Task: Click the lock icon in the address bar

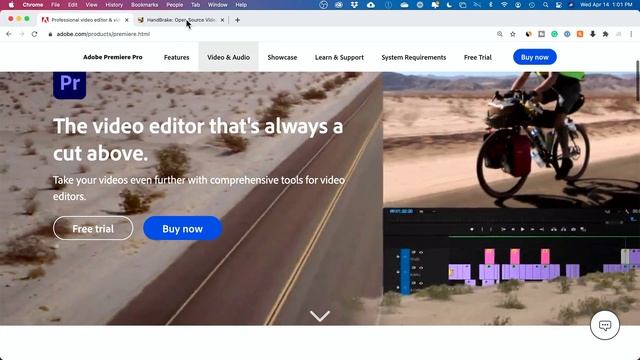Action: point(50,34)
